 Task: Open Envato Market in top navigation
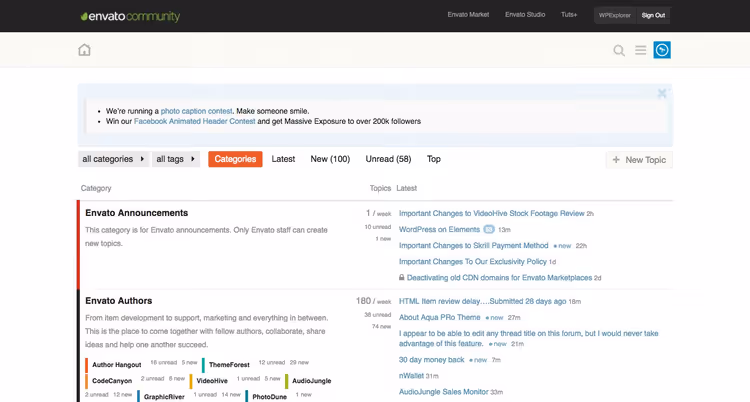[468, 15]
